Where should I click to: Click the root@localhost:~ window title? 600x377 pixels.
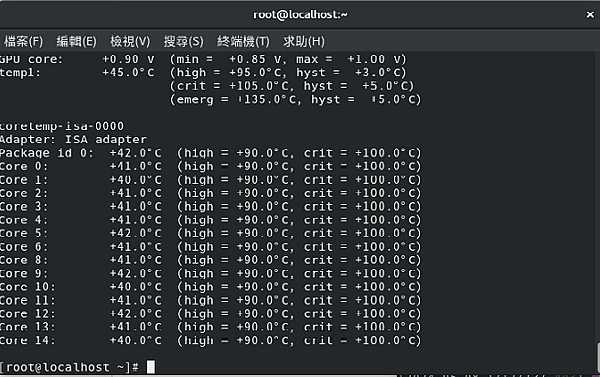(300, 15)
